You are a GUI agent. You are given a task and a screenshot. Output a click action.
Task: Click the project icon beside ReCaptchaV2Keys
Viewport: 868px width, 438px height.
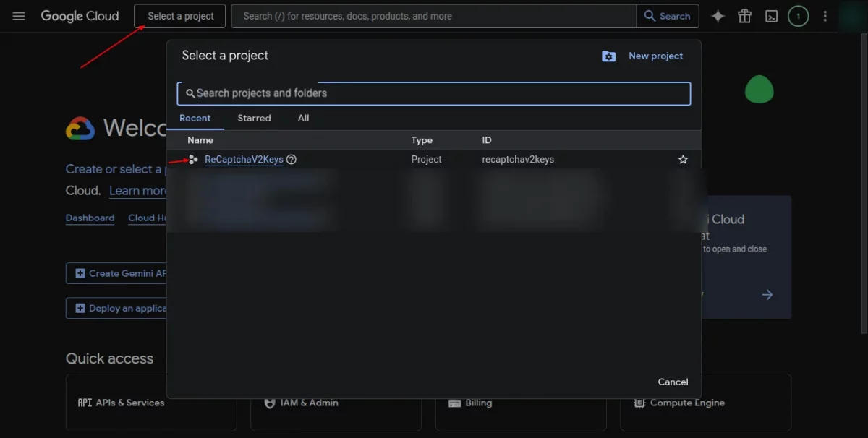click(x=192, y=159)
